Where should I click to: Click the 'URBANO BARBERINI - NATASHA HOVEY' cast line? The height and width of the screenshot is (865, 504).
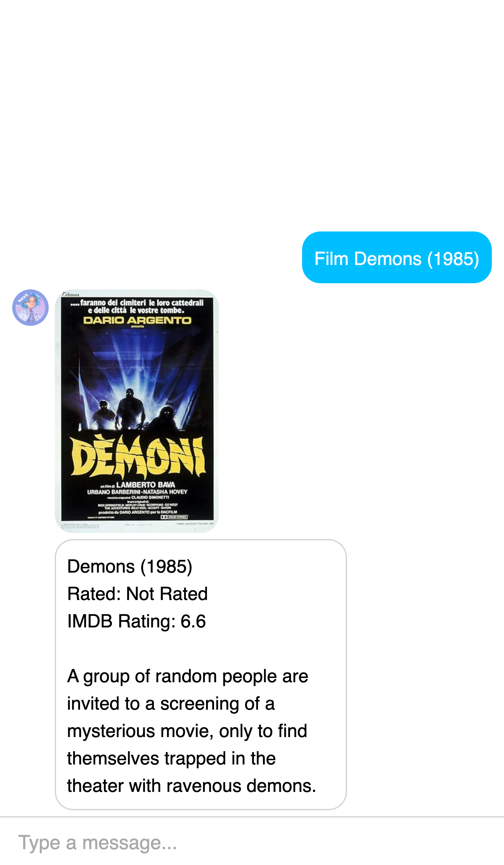pyautogui.click(x=137, y=492)
